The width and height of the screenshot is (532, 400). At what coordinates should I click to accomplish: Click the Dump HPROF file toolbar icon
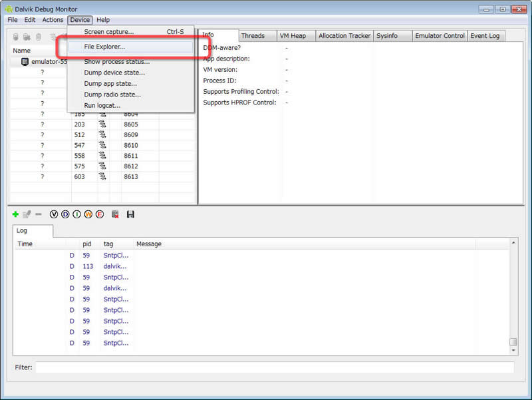tap(27, 37)
